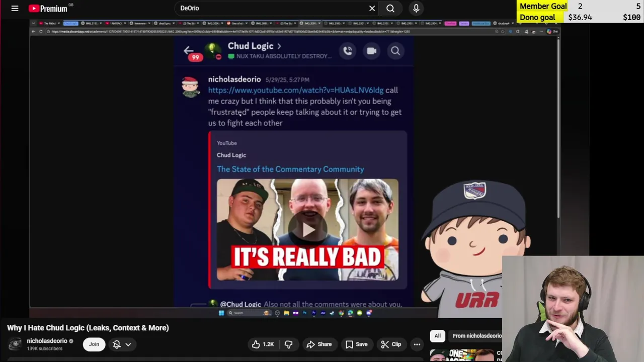Screen dimensions: 644x362
Task: Click the Windows Start button in video taskbar
Action: click(x=221, y=313)
